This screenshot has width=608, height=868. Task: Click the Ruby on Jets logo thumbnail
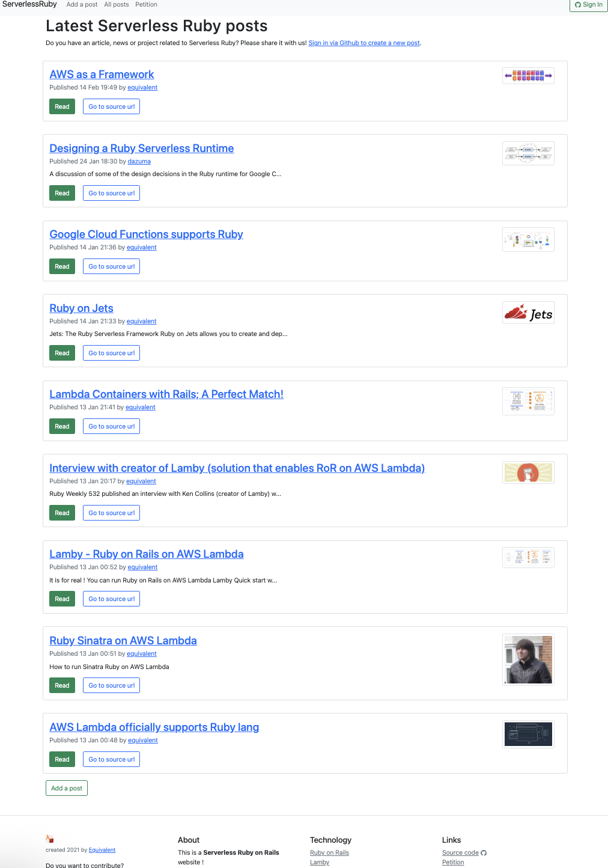click(x=528, y=313)
